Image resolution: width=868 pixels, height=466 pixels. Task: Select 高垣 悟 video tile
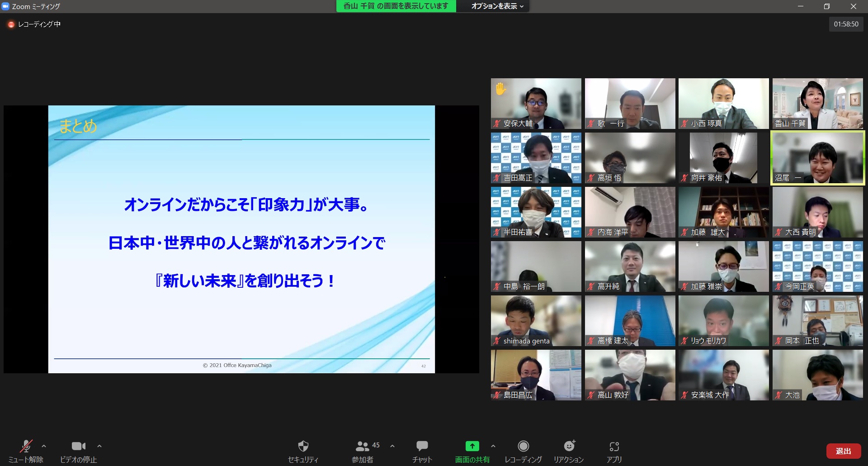coord(630,158)
